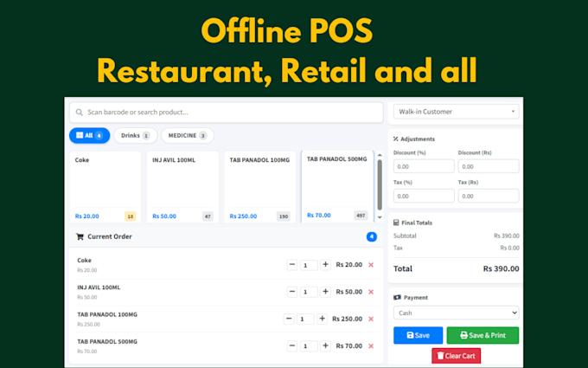Increase Coke quantity with plus button

[x=325, y=265]
